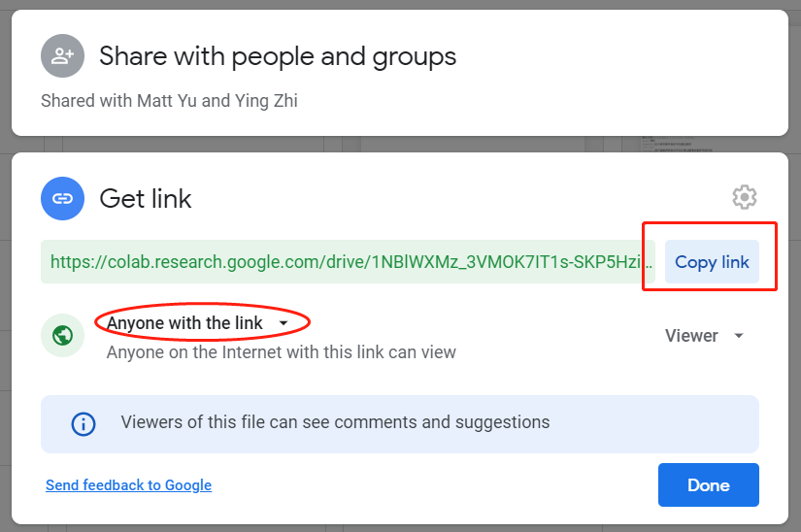Click the green globe icon

[62, 336]
